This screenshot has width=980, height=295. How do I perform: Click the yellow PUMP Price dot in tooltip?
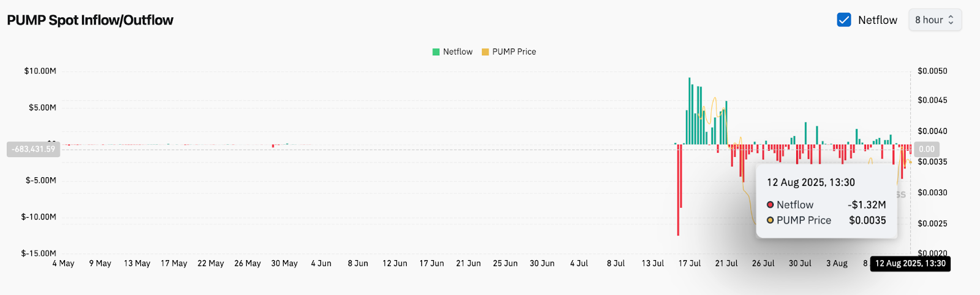pos(771,220)
